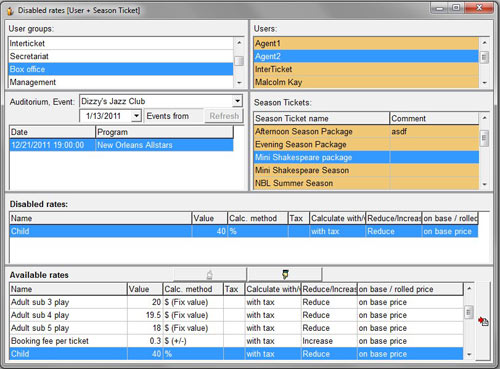Click the User groups scrollbar down arrow
500x369 pixels.
click(239, 83)
